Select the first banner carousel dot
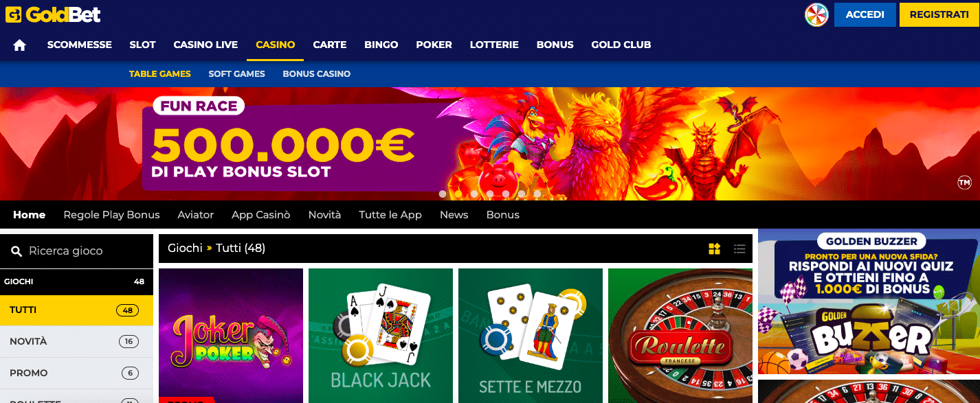 click(443, 194)
